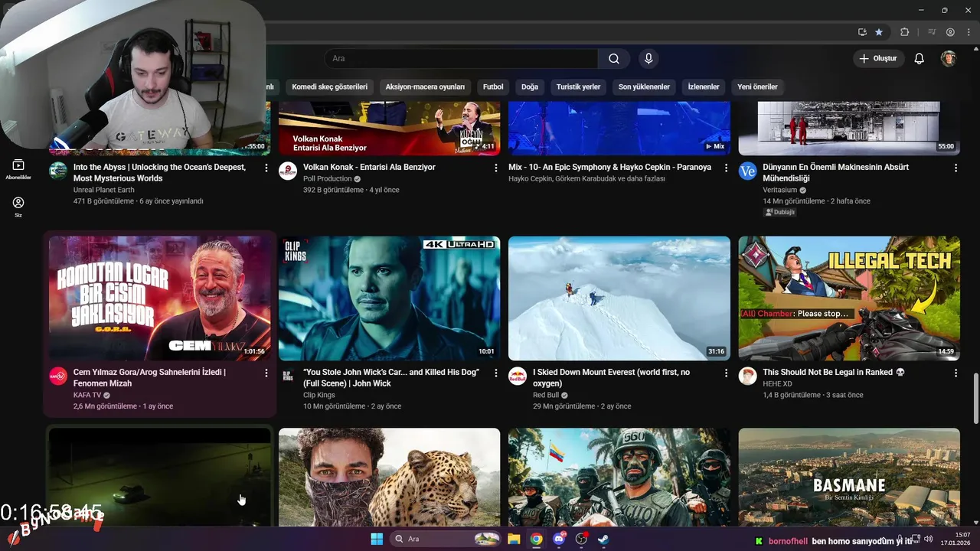Image resolution: width=980 pixels, height=551 pixels.
Task: Open Chrome three-dot menu
Action: 967,32
